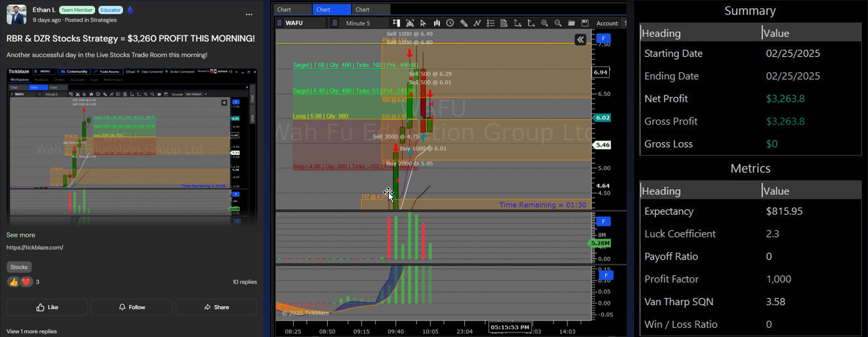Zoom in on the chart
The image size is (868, 337).
click(x=545, y=23)
